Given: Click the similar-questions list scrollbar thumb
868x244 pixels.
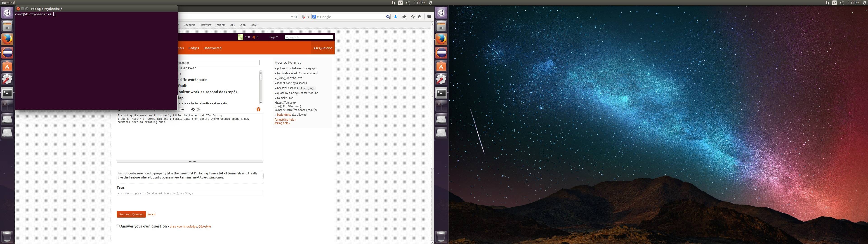Looking at the screenshot, I should pos(261,77).
